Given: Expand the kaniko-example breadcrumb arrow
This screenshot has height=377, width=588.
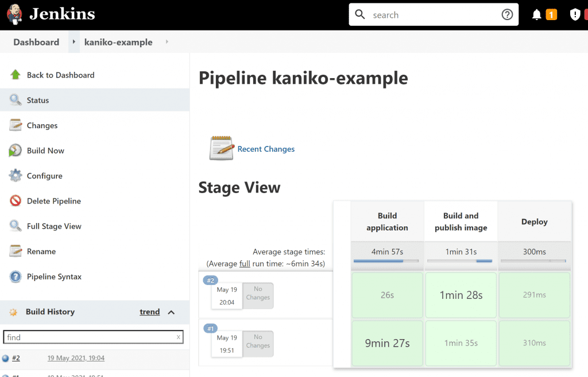Looking at the screenshot, I should click(167, 42).
